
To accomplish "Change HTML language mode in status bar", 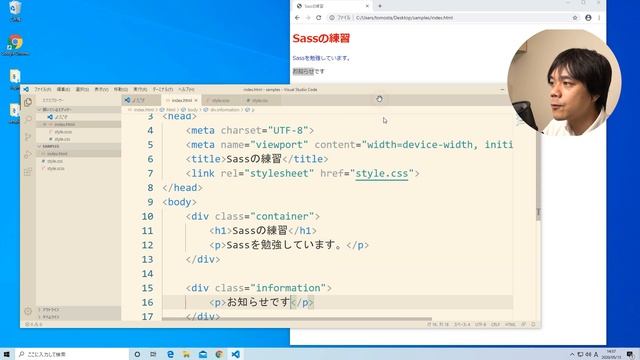I will tap(510, 324).
